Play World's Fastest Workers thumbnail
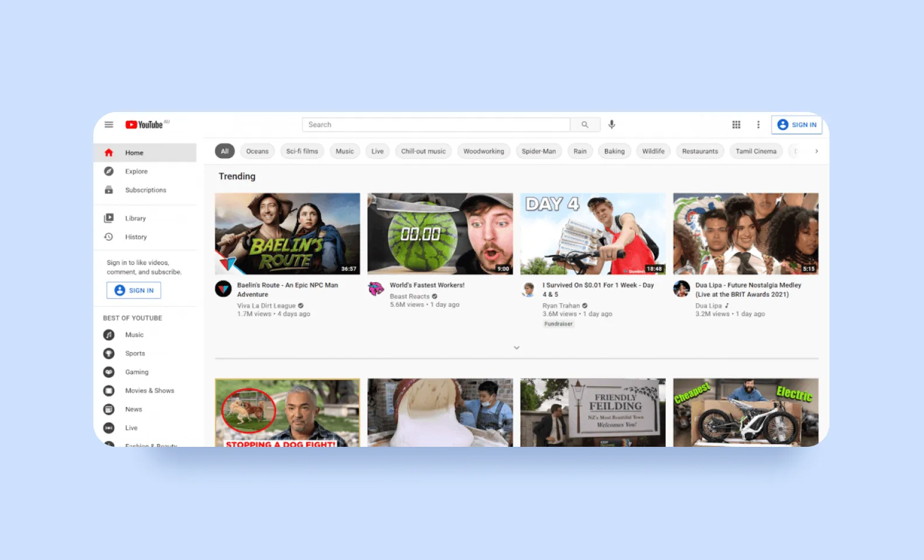The image size is (924, 560). (440, 234)
